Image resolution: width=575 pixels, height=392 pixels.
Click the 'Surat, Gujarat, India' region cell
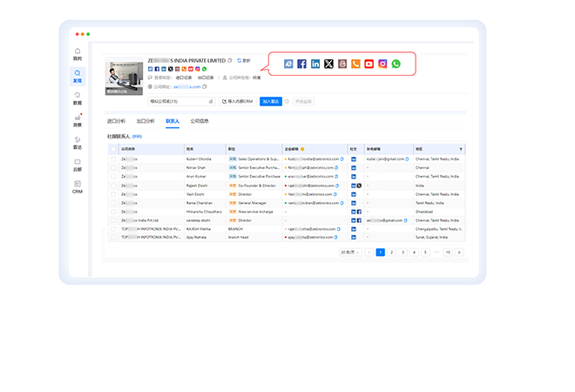pyautogui.click(x=431, y=237)
